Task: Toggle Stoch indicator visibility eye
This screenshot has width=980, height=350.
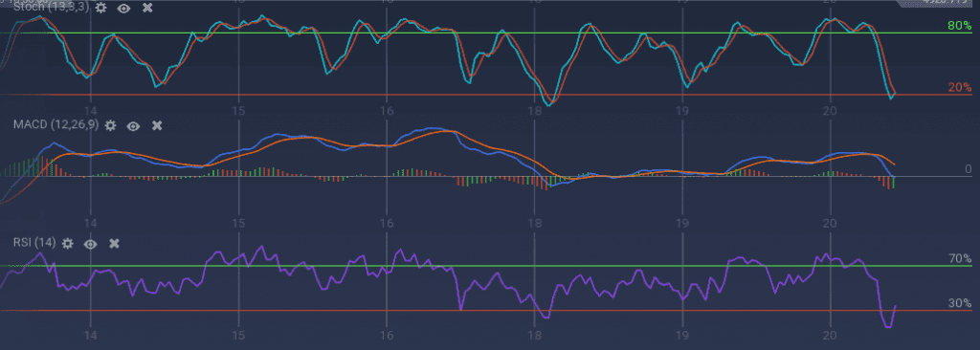Action: pos(123,8)
